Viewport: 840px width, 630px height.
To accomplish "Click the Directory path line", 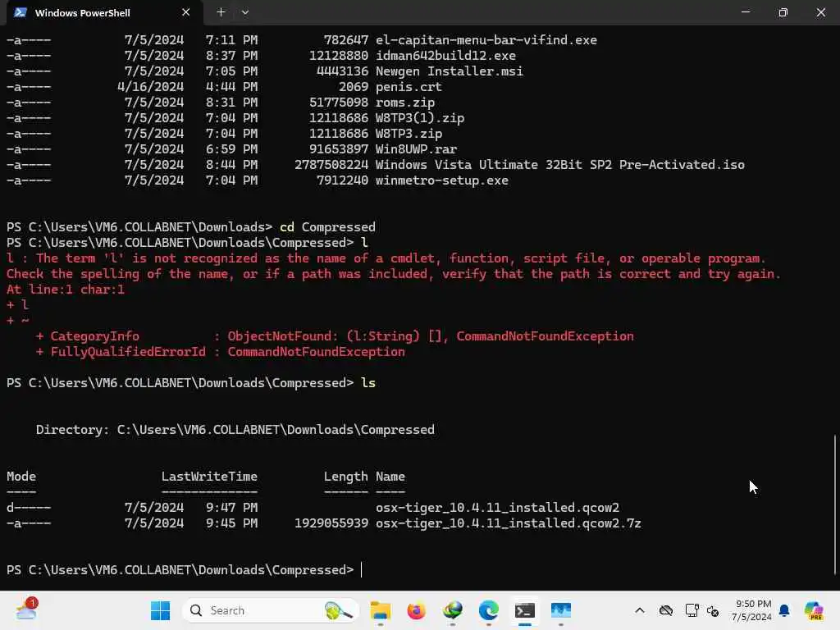I will 235,430.
